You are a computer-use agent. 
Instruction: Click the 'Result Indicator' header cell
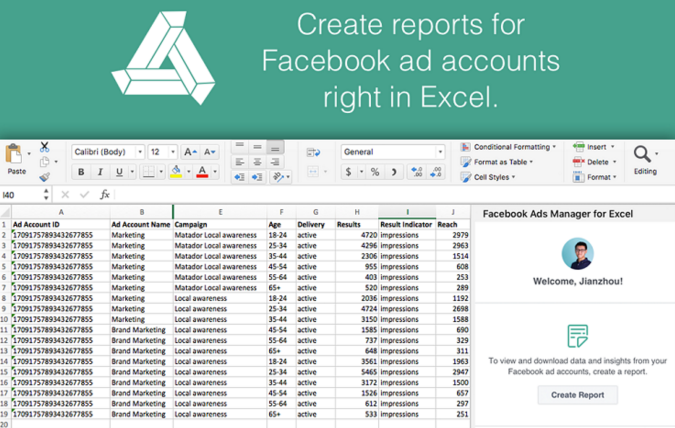click(x=407, y=224)
